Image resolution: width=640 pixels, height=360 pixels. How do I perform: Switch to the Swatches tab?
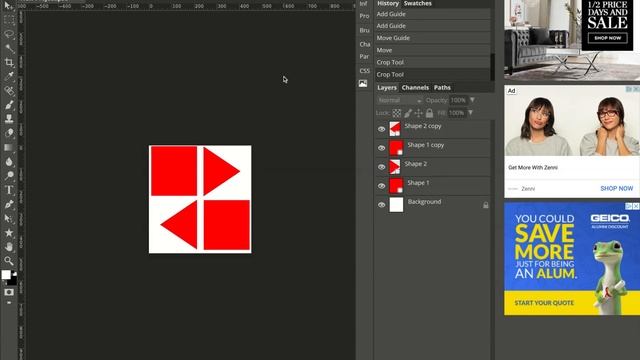coord(417,3)
